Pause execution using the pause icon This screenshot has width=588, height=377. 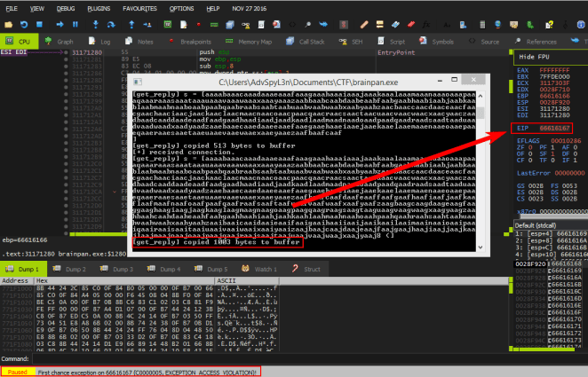75,24
